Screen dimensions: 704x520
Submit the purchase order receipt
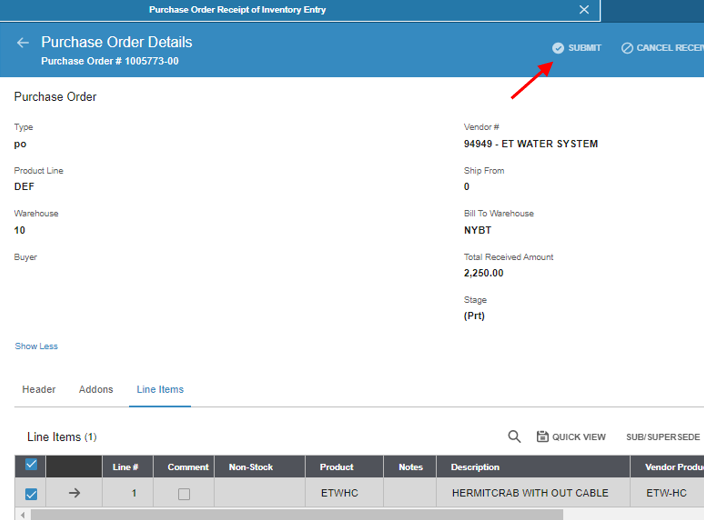point(576,48)
